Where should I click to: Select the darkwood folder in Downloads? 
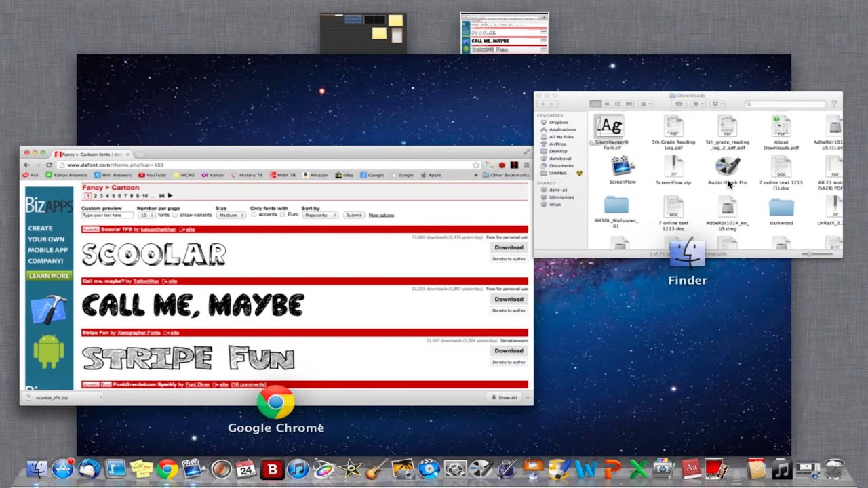(x=781, y=211)
